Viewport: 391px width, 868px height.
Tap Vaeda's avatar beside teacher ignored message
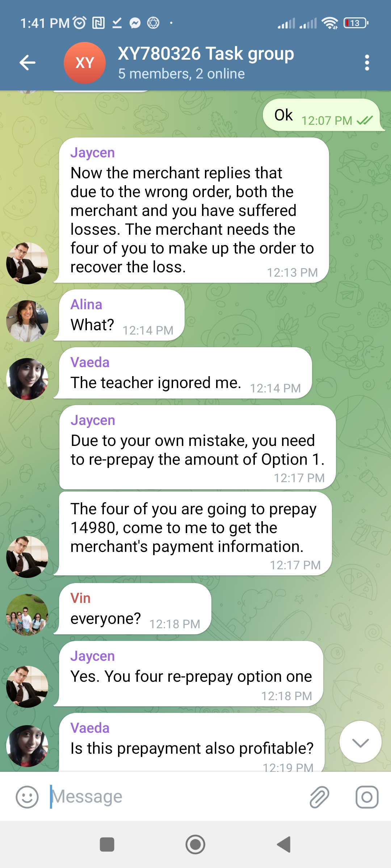coord(27,379)
